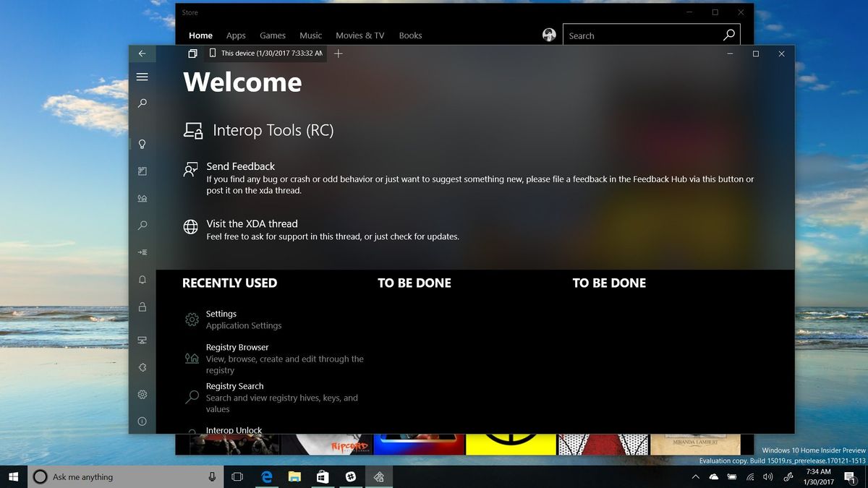Select the Registry Browser icon in the sidebar
This screenshot has height=488, width=868.
(x=142, y=198)
